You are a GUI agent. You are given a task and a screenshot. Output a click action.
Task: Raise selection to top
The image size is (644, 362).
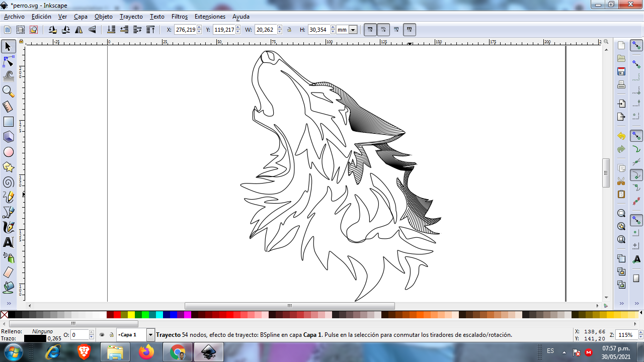click(150, 30)
